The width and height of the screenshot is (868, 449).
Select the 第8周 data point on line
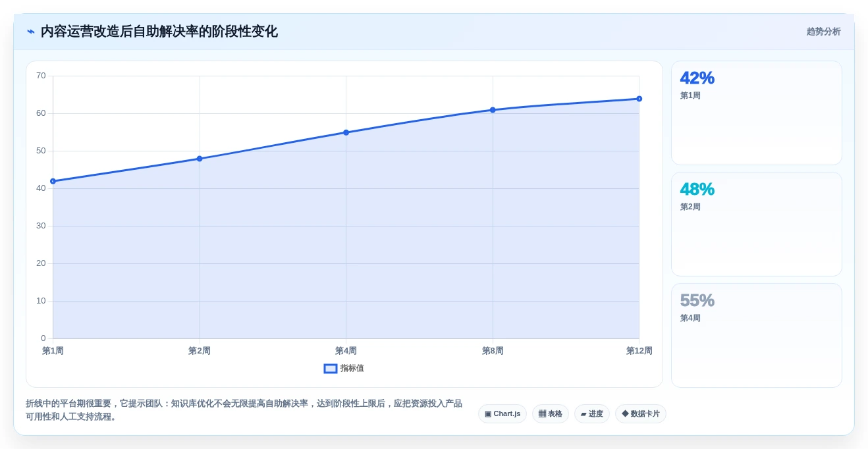coord(493,110)
